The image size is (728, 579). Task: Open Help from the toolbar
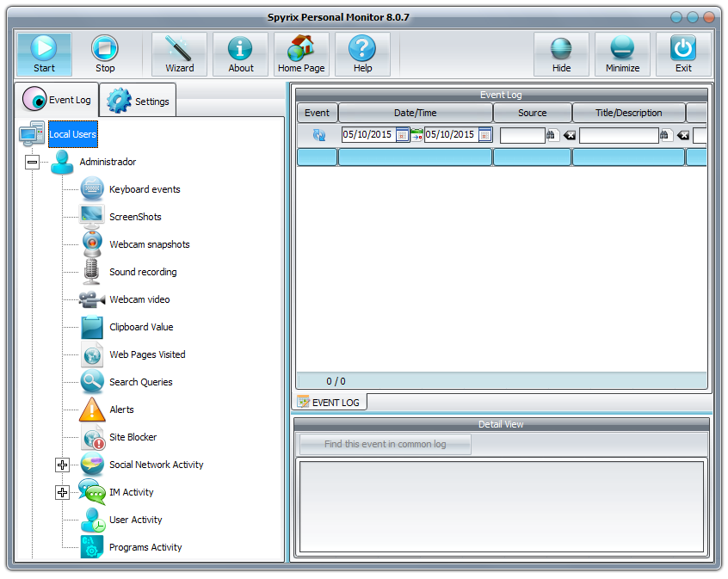pos(362,54)
